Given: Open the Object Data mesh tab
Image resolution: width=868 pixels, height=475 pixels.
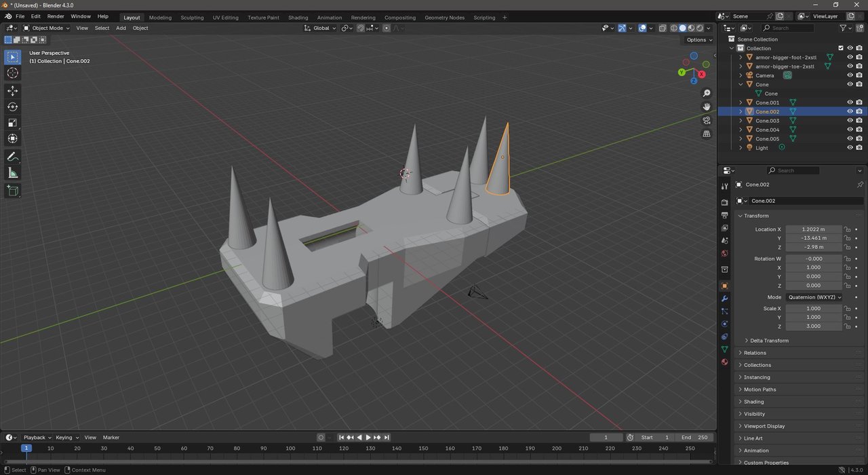Looking at the screenshot, I should coord(724,349).
